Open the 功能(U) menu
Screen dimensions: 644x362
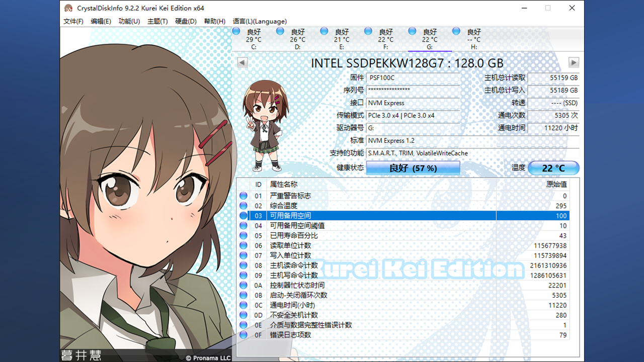(x=129, y=21)
